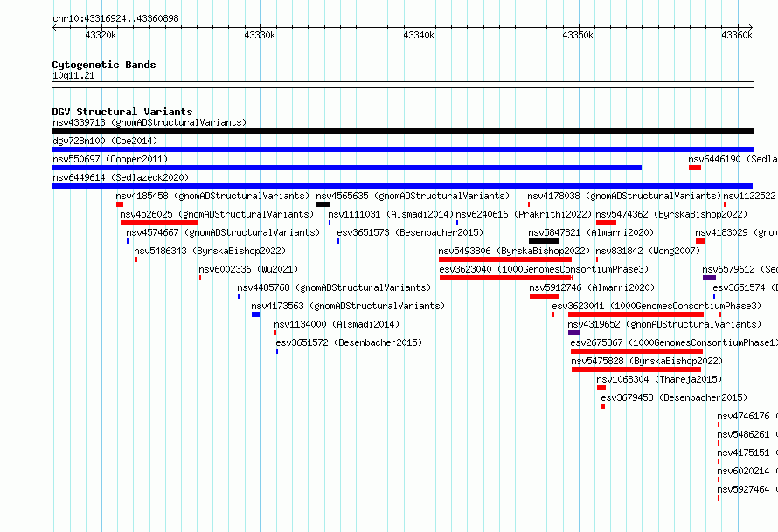Open nsv4183029 variant label
Image resolution: width=778 pixels, height=532 pixels.
(x=736, y=232)
